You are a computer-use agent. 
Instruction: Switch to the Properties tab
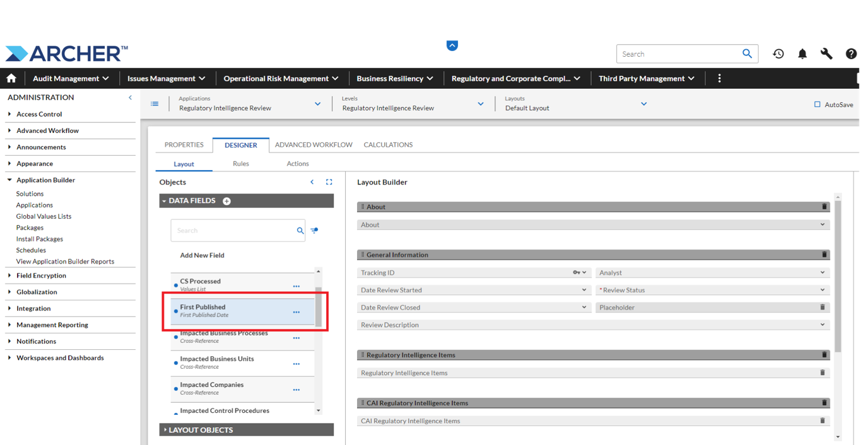184,145
